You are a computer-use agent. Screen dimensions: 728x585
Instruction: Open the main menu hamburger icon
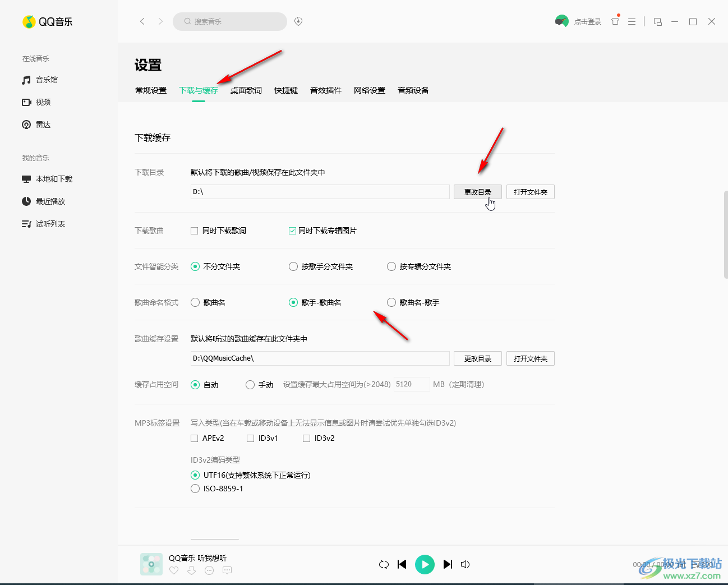tap(632, 21)
